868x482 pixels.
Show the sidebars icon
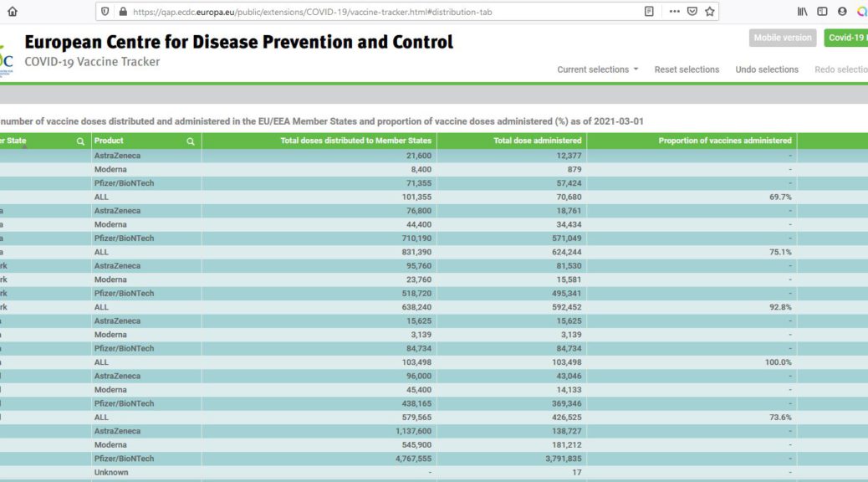(822, 12)
